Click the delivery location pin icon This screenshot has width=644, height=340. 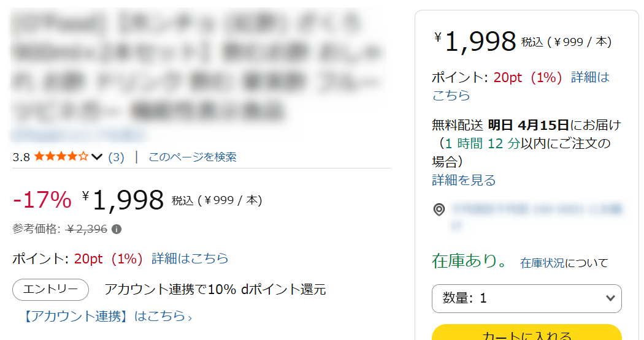439,210
